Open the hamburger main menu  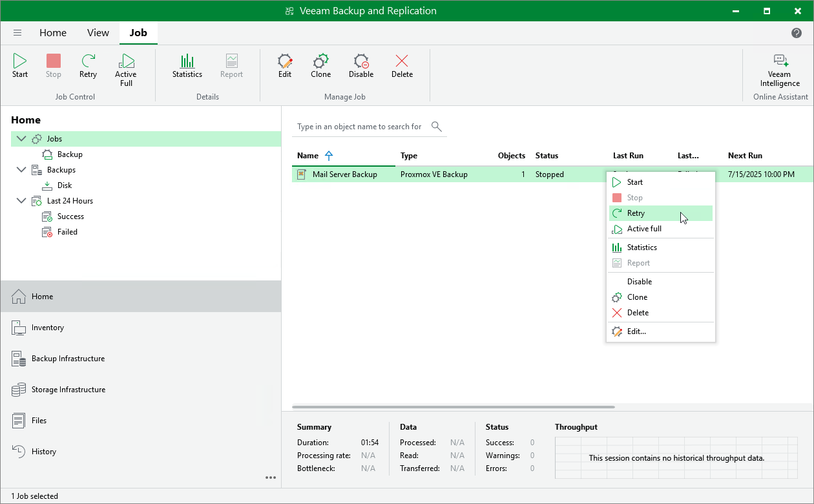point(17,33)
